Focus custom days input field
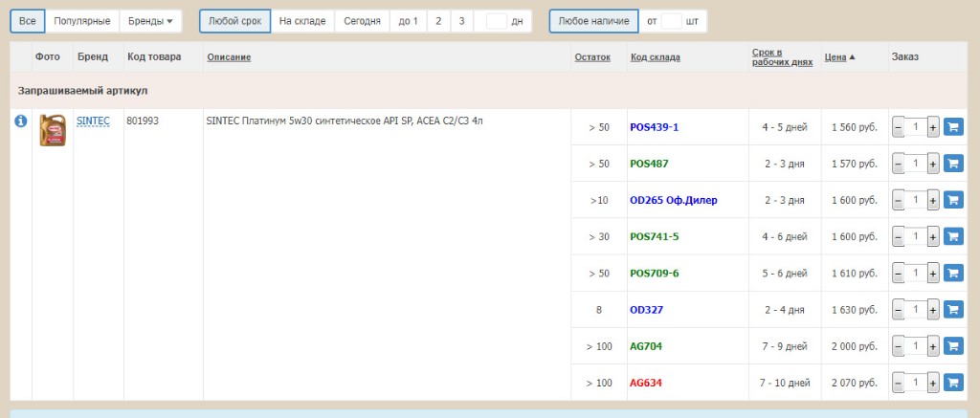 [x=497, y=21]
